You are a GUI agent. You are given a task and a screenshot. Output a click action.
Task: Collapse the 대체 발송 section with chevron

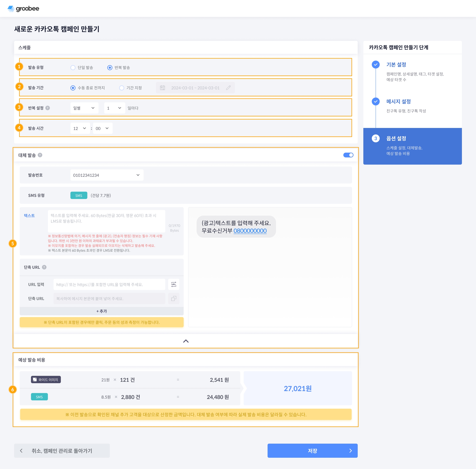click(x=186, y=341)
